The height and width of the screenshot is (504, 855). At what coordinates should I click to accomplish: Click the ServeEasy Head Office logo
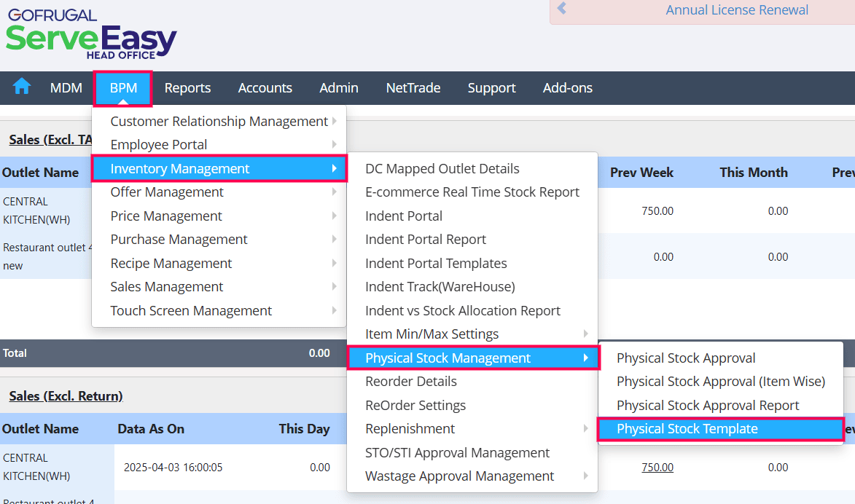click(x=91, y=34)
